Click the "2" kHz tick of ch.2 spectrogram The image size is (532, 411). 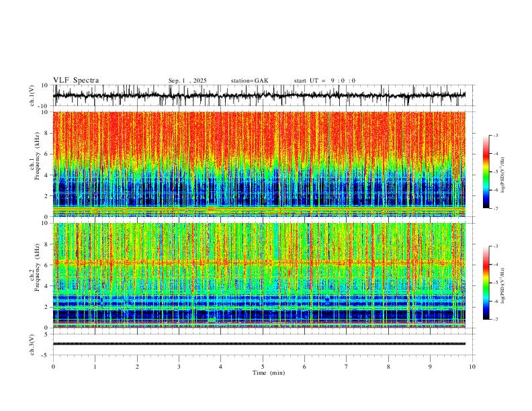point(46,307)
